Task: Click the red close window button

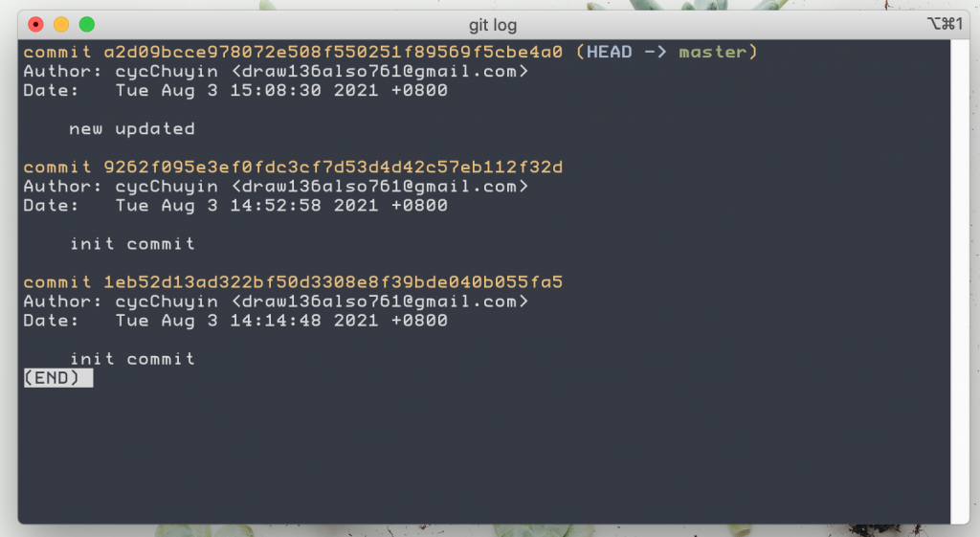Action: tap(35, 24)
